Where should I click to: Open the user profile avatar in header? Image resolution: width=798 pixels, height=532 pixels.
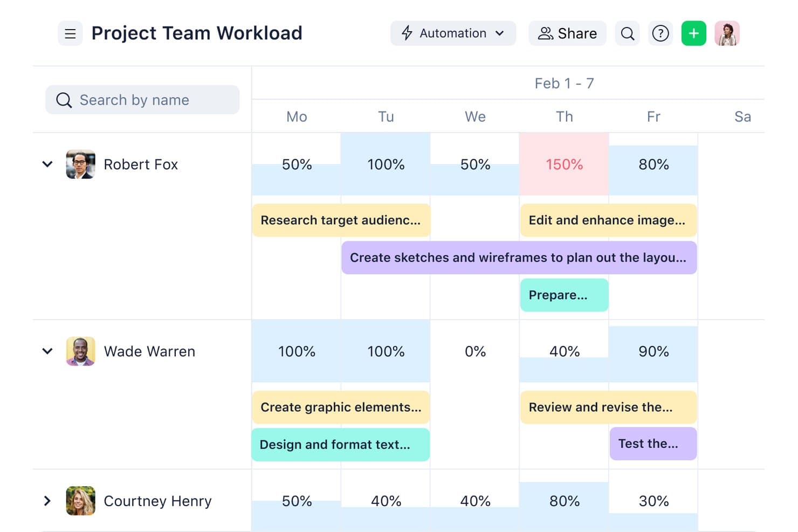[727, 33]
